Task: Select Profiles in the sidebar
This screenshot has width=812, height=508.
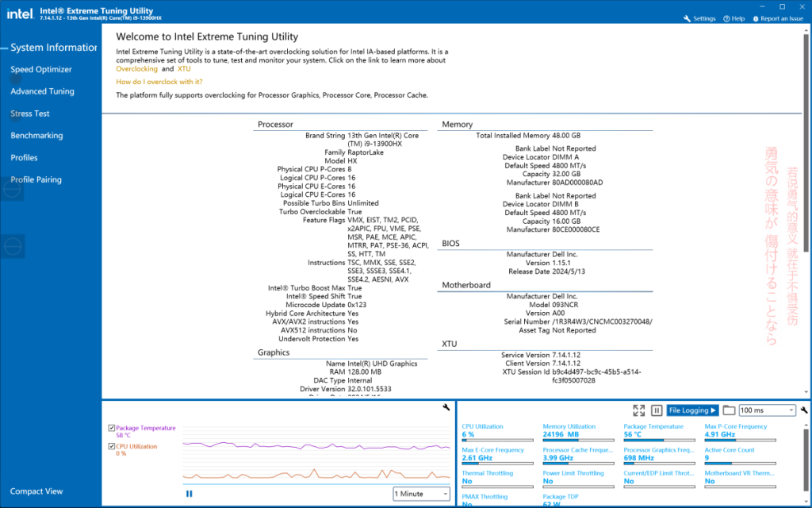Action: click(24, 158)
